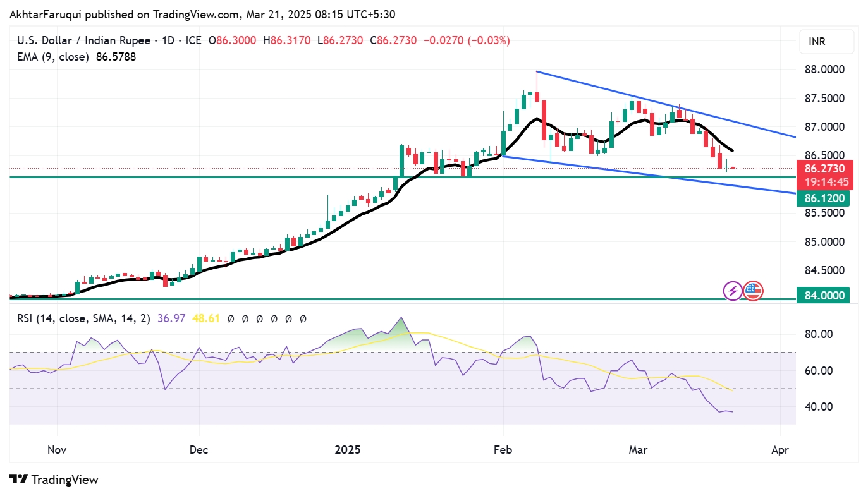This screenshot has width=868, height=496.
Task: Select the RSI (14, close, SMA) indicator label
Action: [x=83, y=318]
